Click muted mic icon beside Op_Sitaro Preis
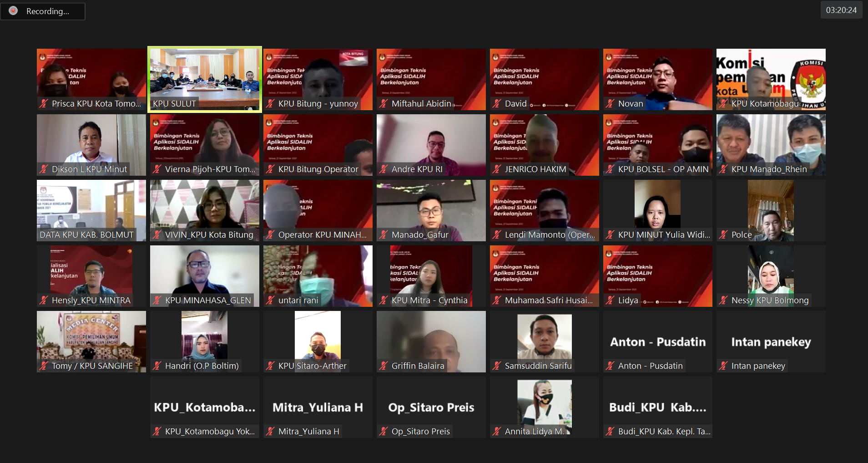This screenshot has height=463, width=868. pos(384,432)
